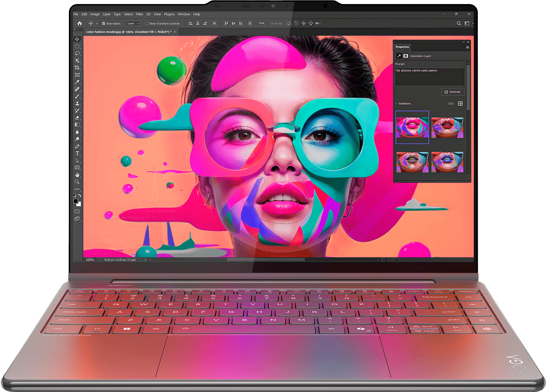Click the Generate button
Screen dimensions: 546x392
[453, 92]
